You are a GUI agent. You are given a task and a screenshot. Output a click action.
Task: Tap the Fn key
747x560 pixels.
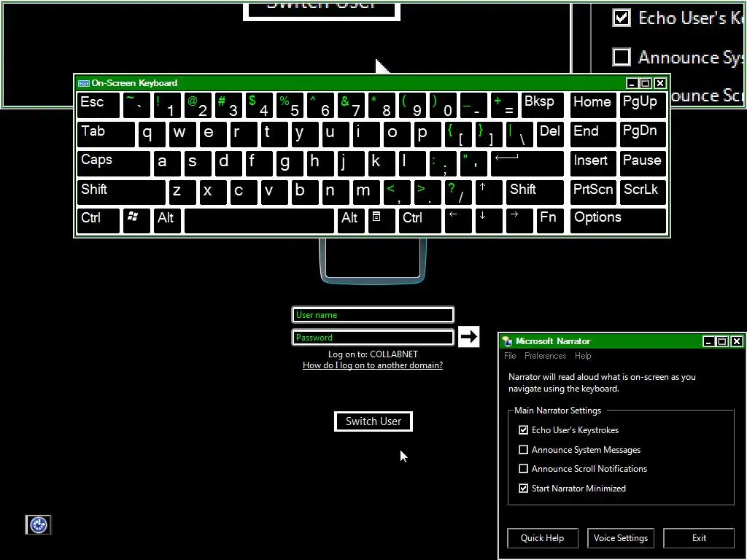click(550, 220)
